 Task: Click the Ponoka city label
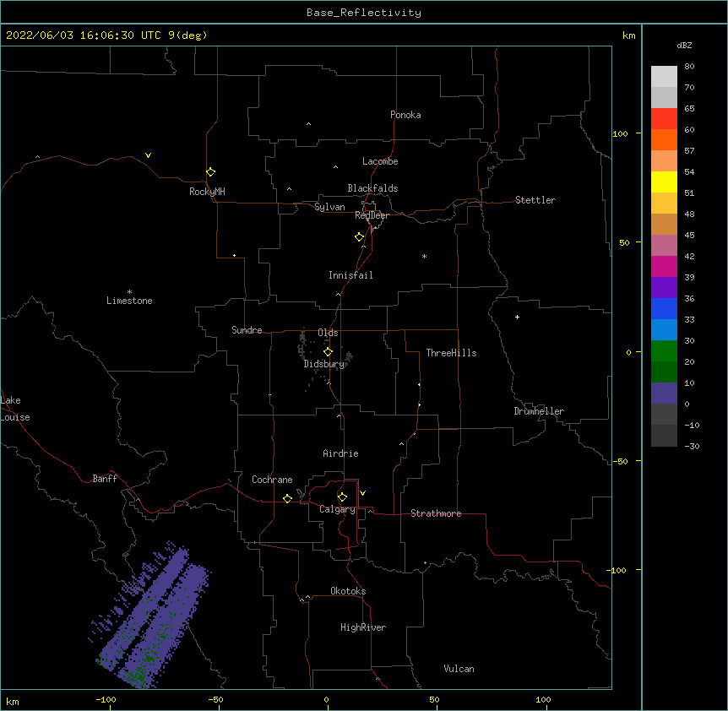tap(405, 115)
